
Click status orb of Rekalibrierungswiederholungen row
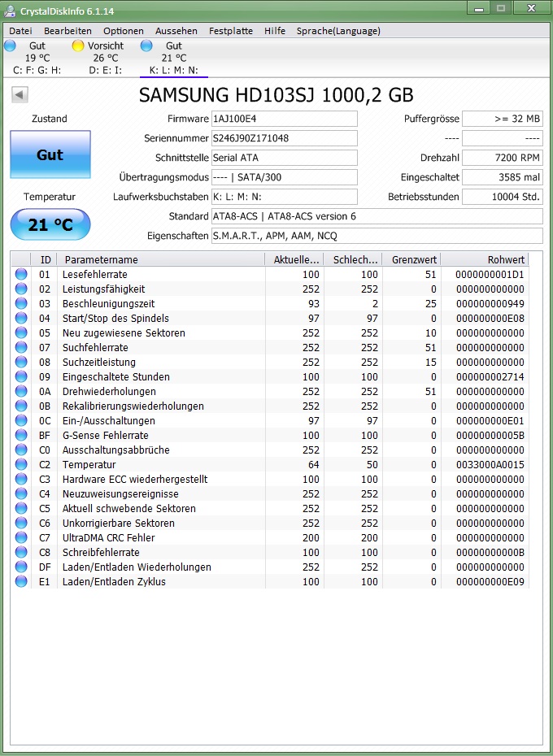click(21, 406)
